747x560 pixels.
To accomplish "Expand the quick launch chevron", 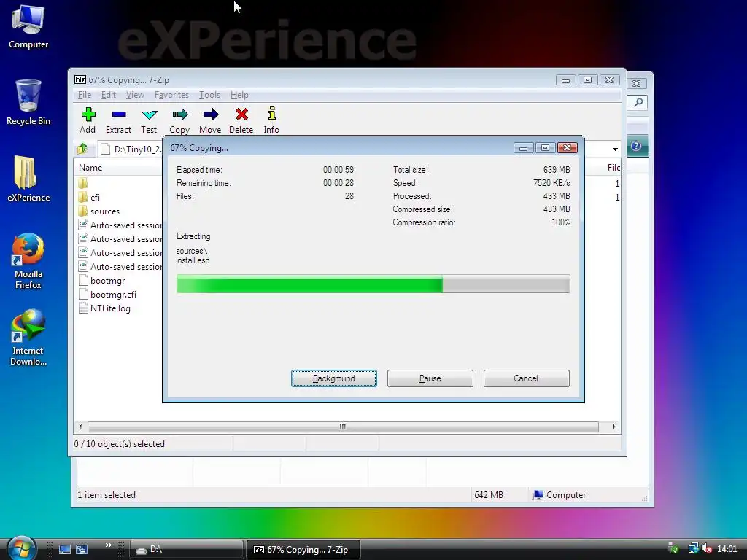I will (109, 545).
